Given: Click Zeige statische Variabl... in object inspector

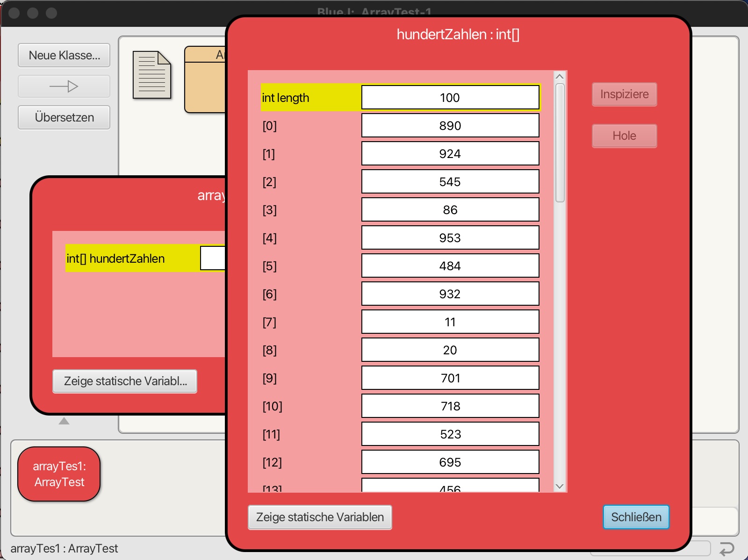Looking at the screenshot, I should [x=125, y=381].
